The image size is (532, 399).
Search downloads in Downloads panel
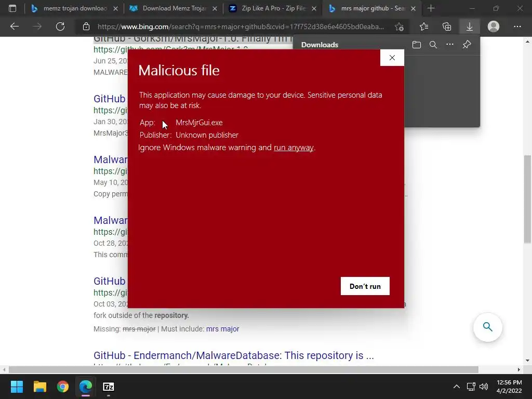433,45
